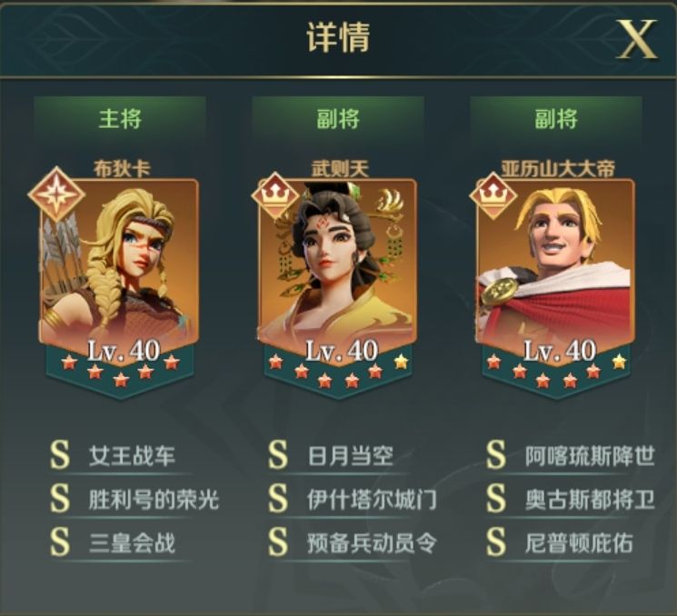Click the S rank icon beside 女王战车

(x=60, y=455)
